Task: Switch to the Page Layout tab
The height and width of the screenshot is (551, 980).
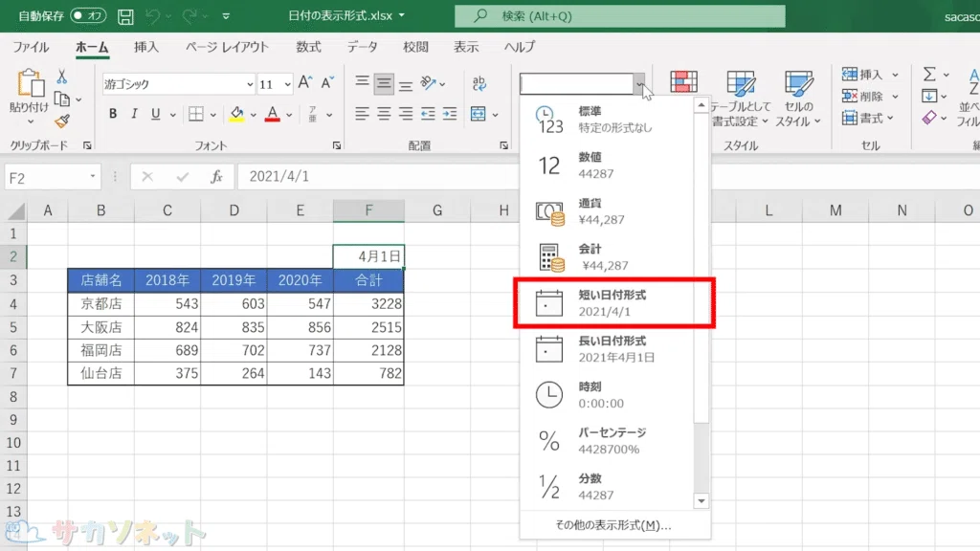Action: click(x=227, y=48)
